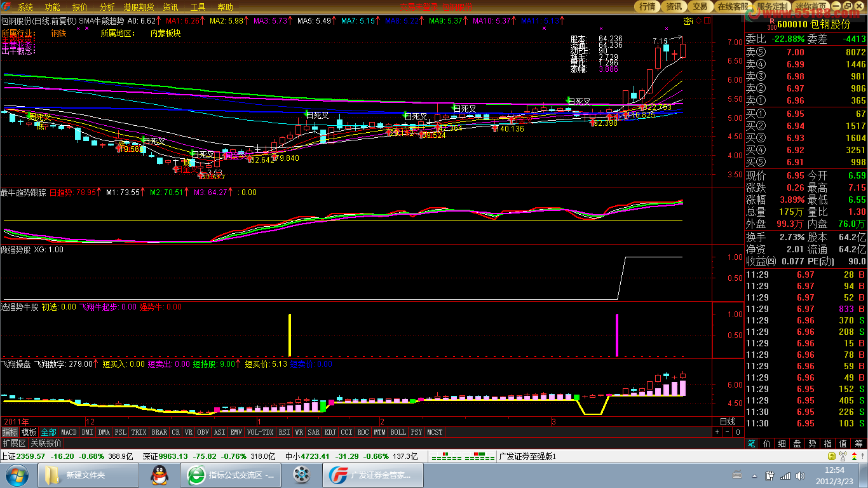Click the 资讯 gold button at top right

tap(674, 6)
